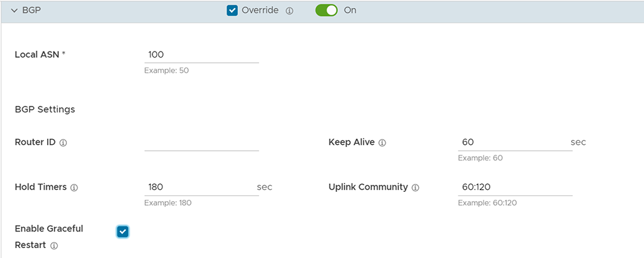Screen dimensions: 644x258
Task: Select 'Example: 60' hint under Keep Alive
Action: (480, 158)
